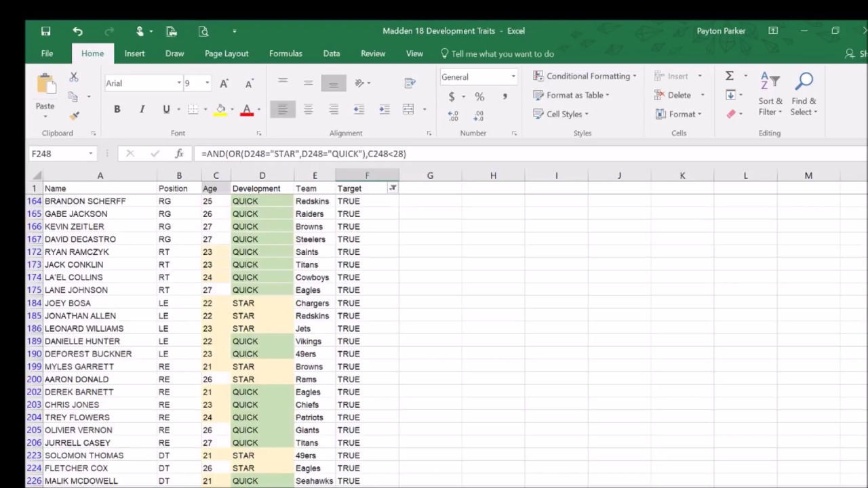Open the Page Layout tab
Screen dimensions: 868x488
click(x=226, y=54)
